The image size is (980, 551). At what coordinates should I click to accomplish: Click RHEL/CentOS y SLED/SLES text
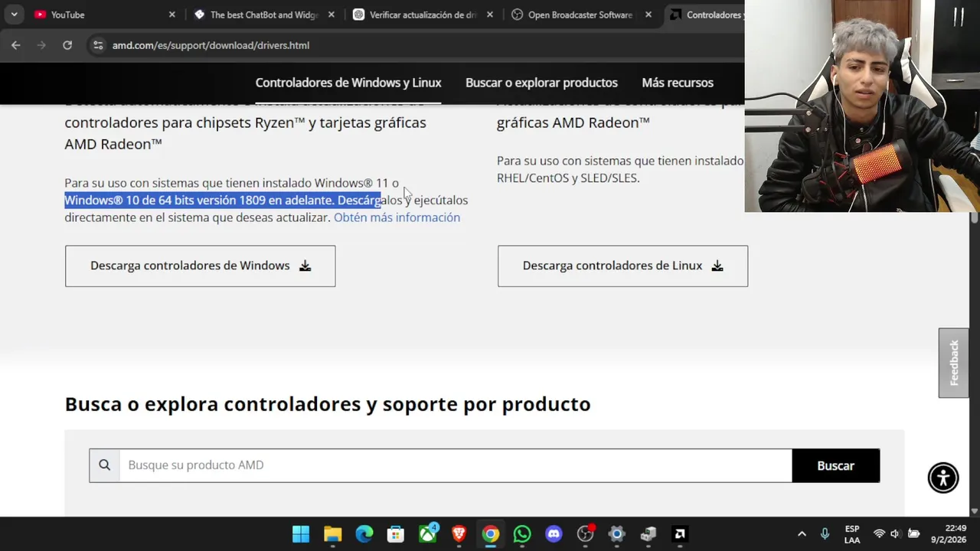pyautogui.click(x=568, y=178)
